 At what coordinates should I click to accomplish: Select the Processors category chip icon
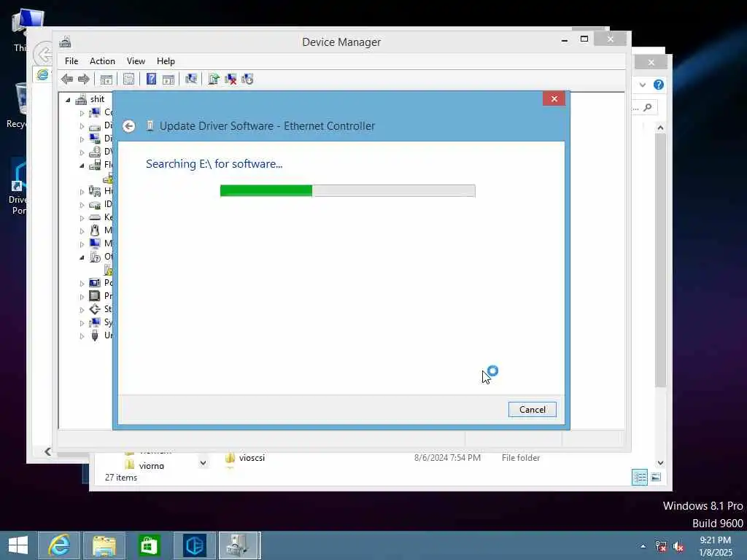95,296
